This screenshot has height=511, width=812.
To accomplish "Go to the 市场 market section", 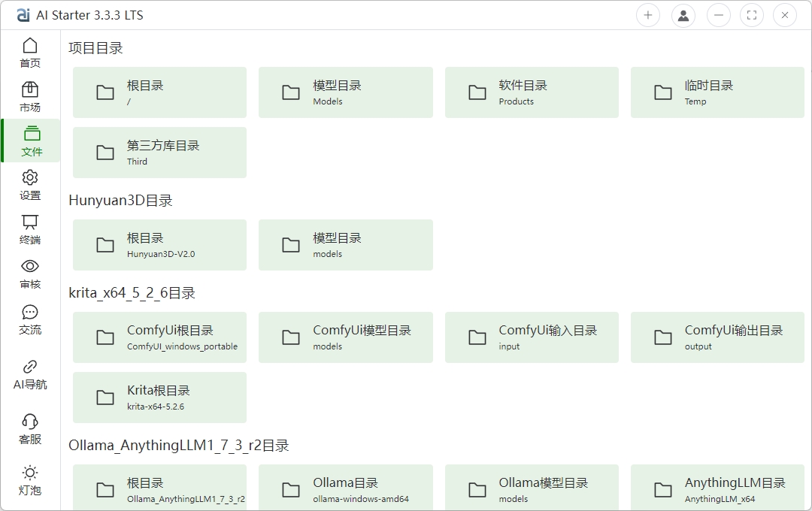I will point(30,97).
